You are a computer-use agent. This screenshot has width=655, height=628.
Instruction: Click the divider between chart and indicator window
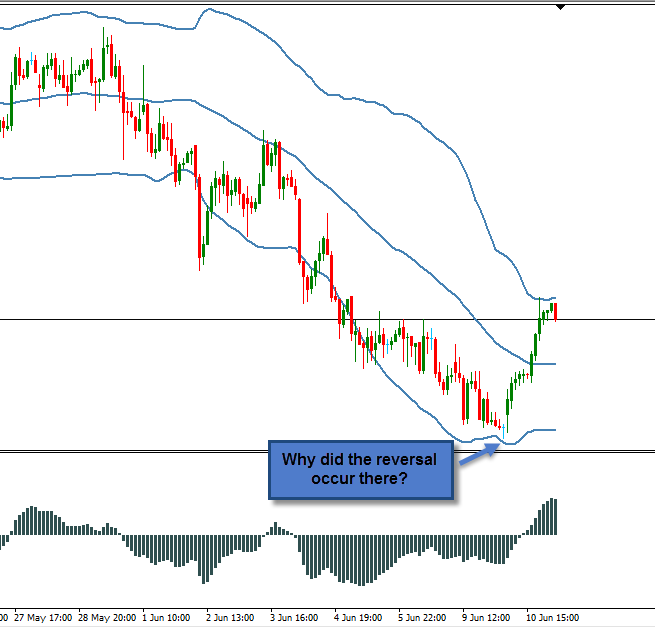[x=300, y=451]
